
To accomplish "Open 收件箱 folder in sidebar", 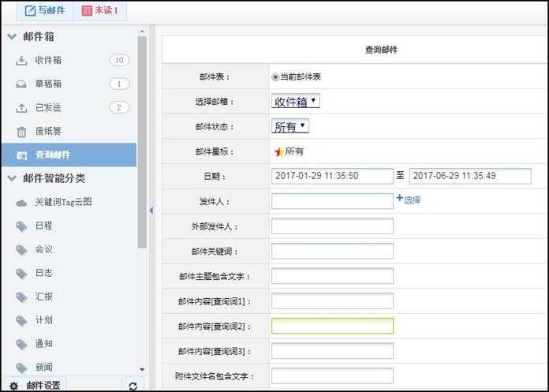I will coord(69,60).
